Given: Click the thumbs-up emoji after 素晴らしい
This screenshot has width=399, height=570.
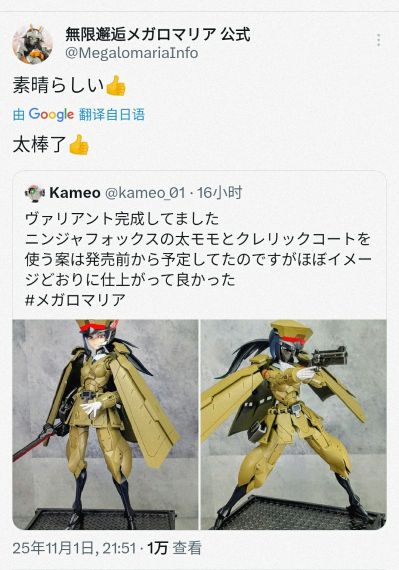Looking at the screenshot, I should (x=116, y=86).
